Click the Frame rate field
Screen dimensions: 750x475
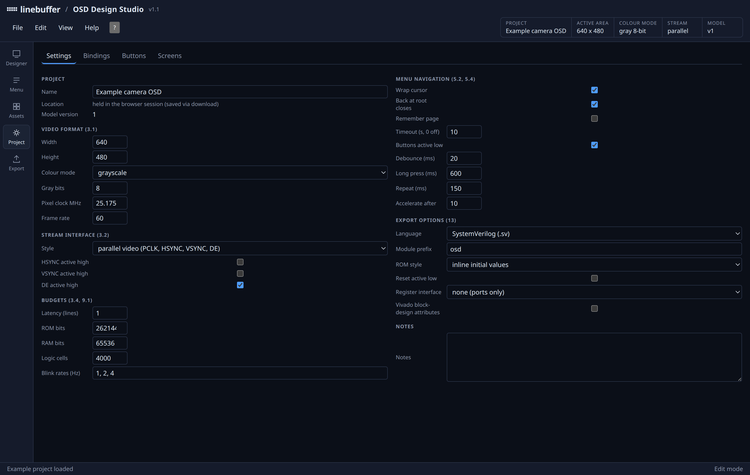coord(110,218)
